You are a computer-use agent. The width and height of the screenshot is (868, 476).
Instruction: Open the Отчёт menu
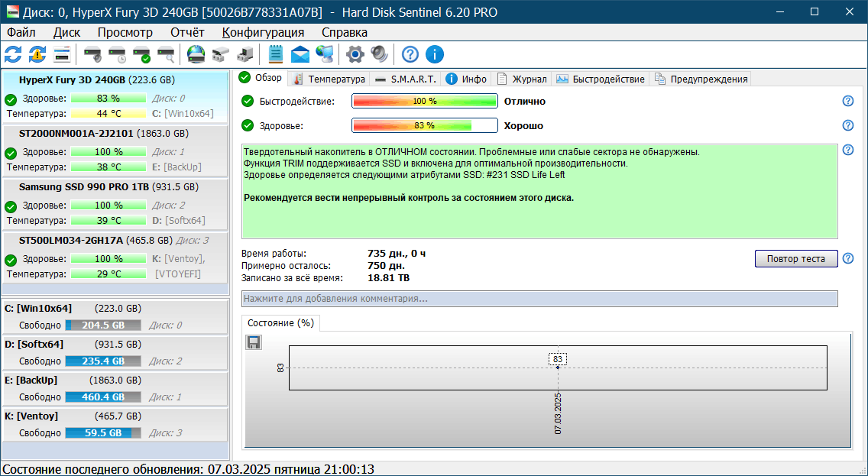coord(187,32)
